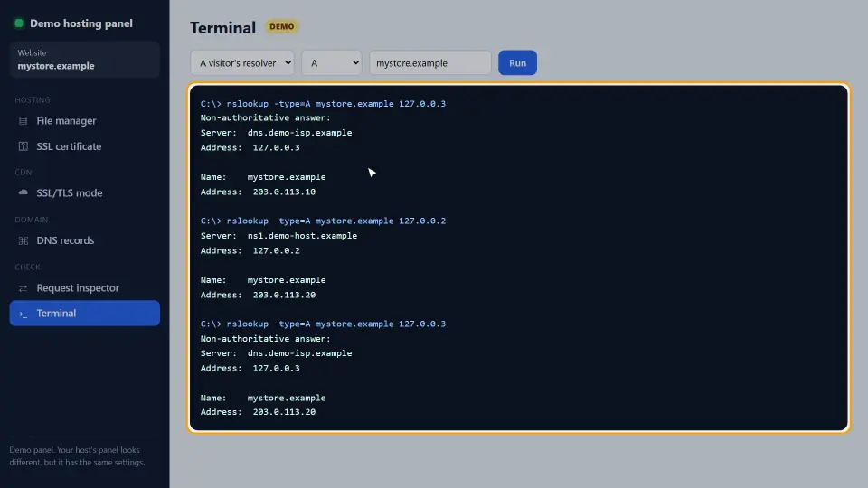Select the website card mystore.example
Screen dimensions: 868x488
(x=84, y=60)
